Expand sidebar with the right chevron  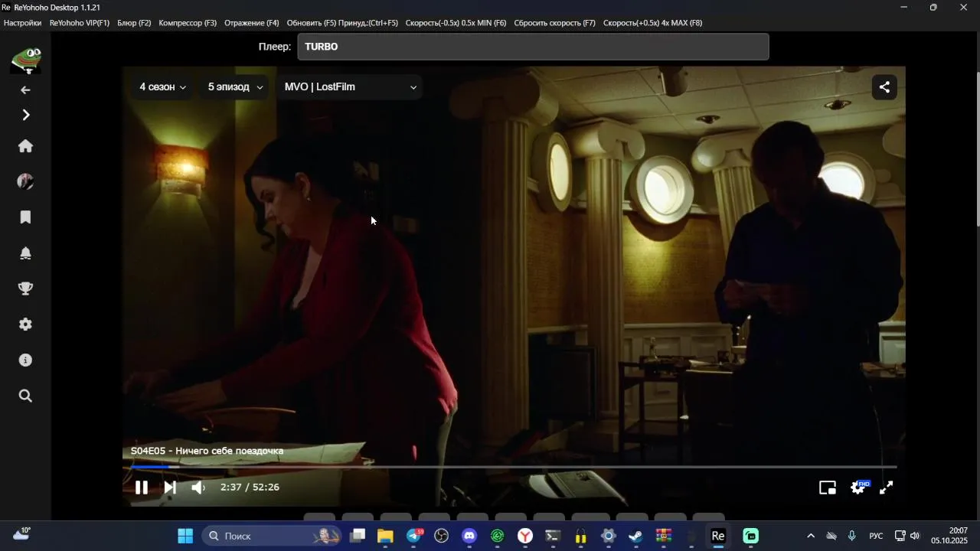coord(25,115)
